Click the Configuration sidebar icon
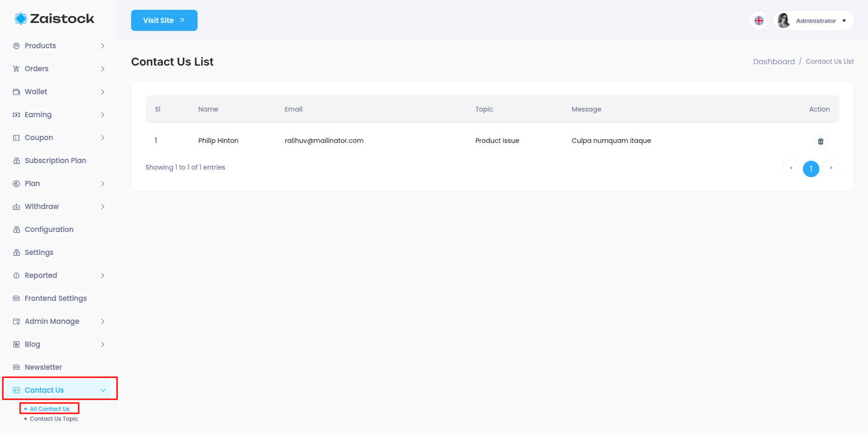This screenshot has width=868, height=433. click(16, 230)
